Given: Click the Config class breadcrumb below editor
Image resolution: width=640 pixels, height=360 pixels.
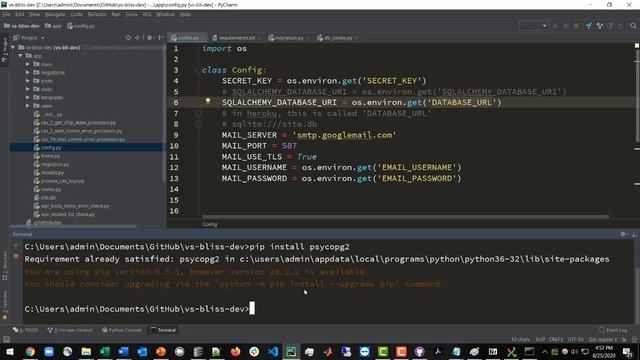Looking at the screenshot, I should [x=209, y=224].
